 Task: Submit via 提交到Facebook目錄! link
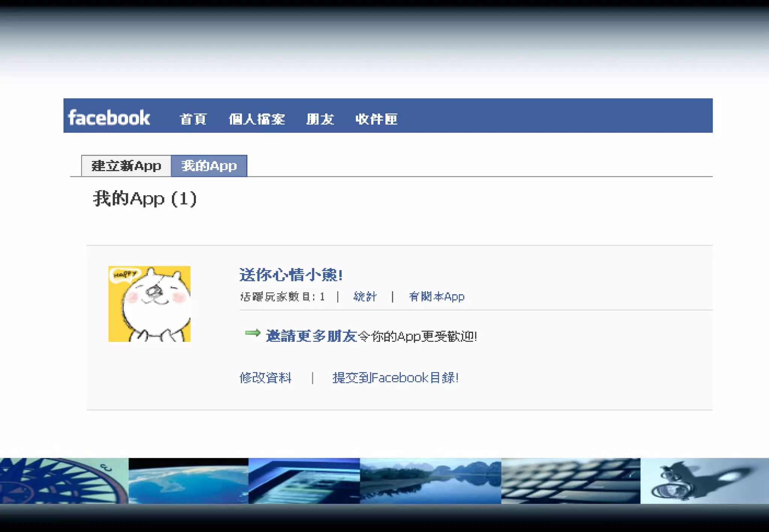point(395,377)
